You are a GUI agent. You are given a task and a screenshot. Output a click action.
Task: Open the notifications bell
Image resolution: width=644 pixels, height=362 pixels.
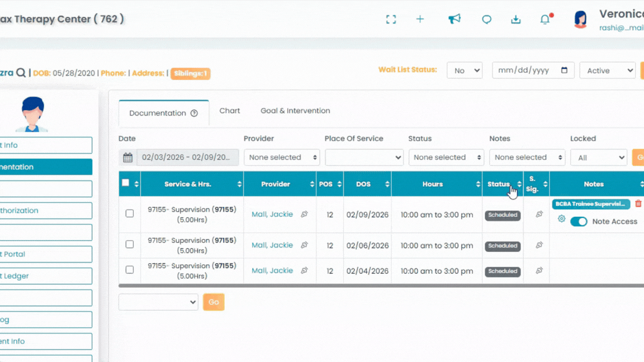(545, 20)
